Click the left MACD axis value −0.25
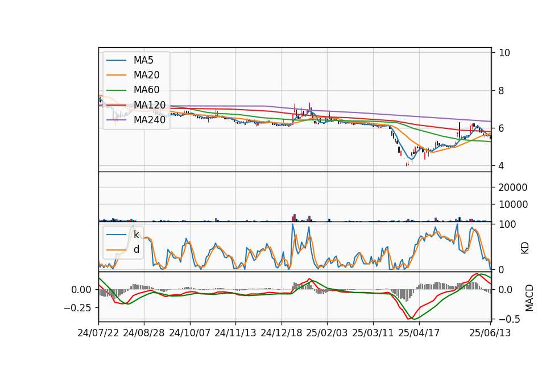This screenshot has width=546, height=392. pos(78,308)
